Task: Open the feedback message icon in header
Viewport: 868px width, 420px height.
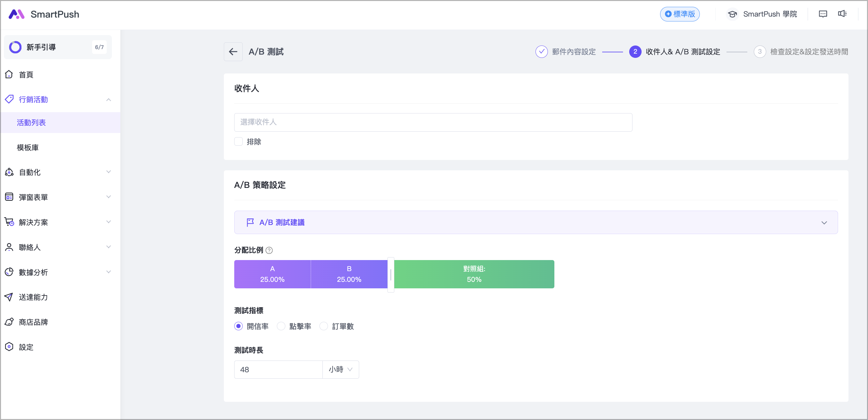Action: click(822, 14)
